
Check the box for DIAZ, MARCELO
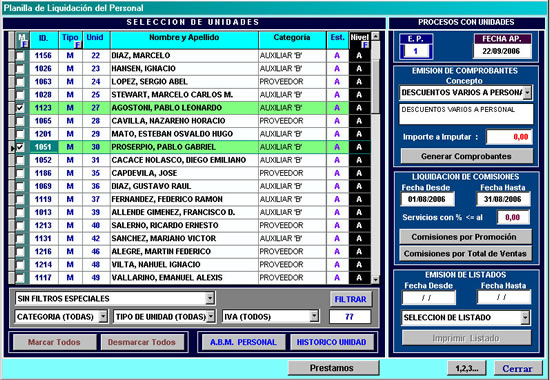(20, 56)
